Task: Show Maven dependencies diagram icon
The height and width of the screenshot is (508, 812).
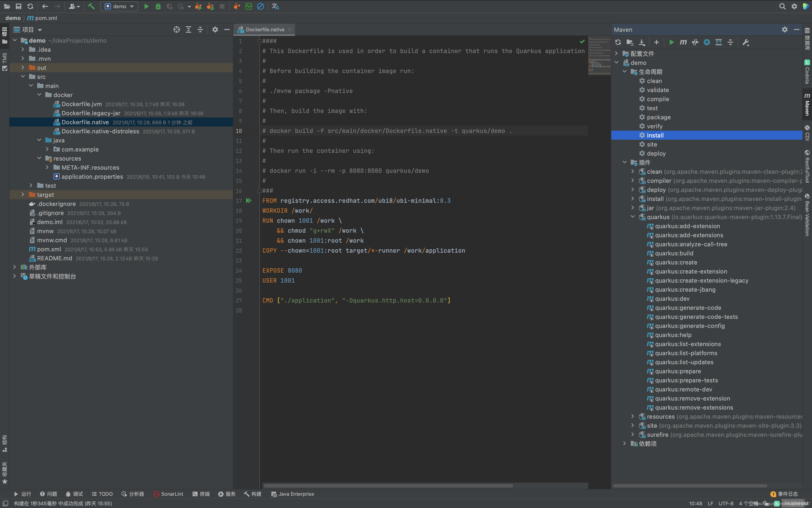Action: tap(719, 42)
